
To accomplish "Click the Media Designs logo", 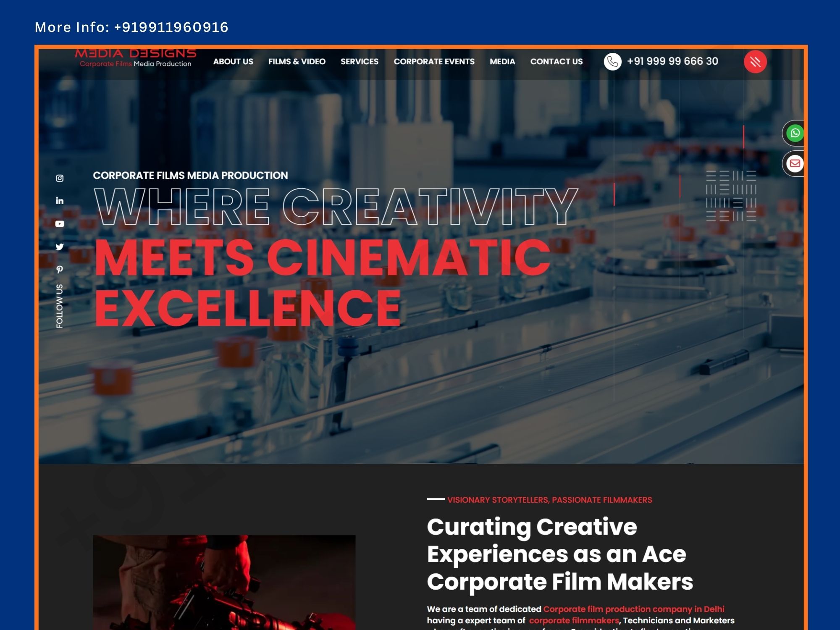I will [135, 58].
